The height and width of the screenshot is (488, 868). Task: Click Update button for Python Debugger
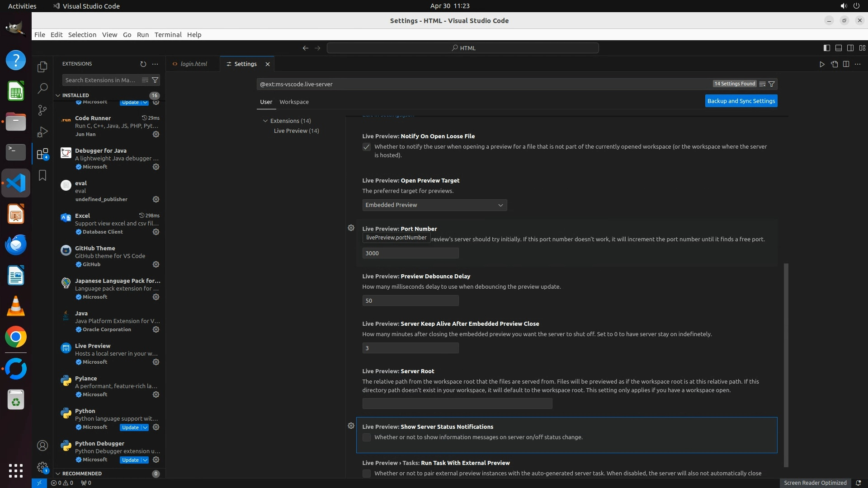(x=130, y=460)
